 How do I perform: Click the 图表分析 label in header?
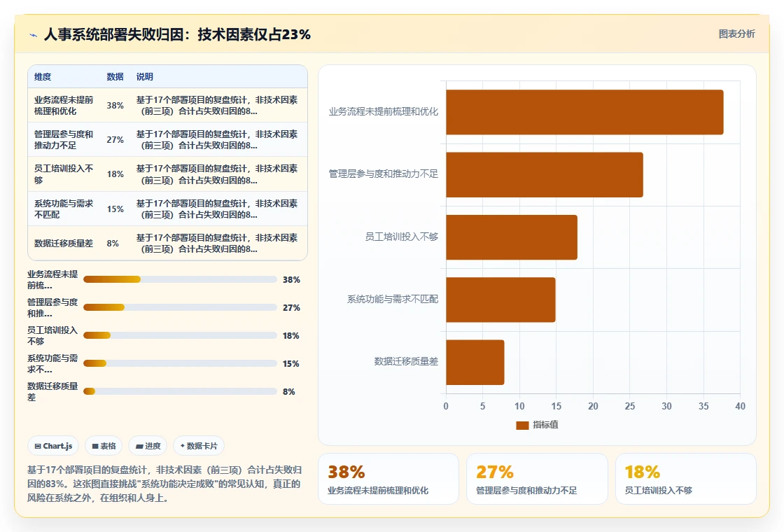(x=736, y=34)
